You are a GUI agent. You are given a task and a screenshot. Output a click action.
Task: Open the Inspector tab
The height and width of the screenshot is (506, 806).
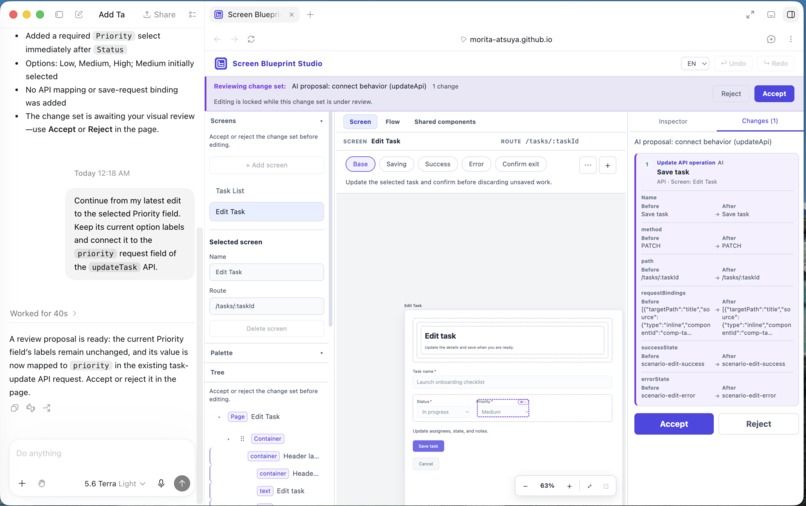[672, 121]
